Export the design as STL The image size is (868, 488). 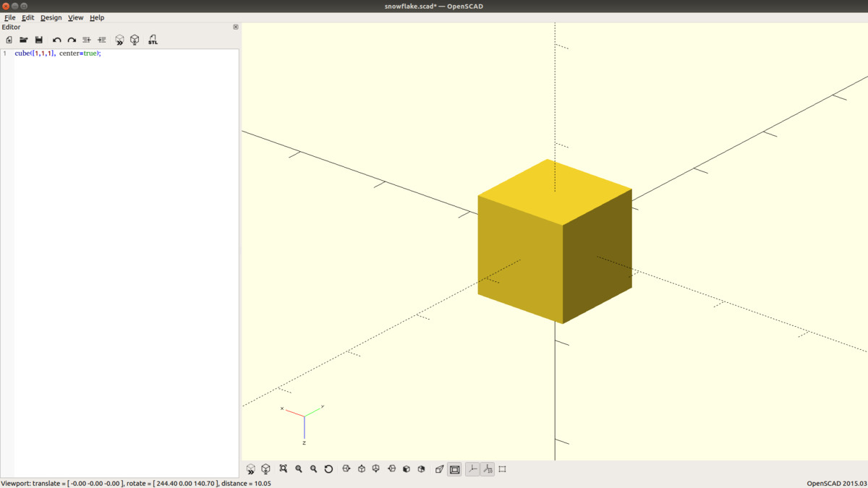(x=153, y=40)
